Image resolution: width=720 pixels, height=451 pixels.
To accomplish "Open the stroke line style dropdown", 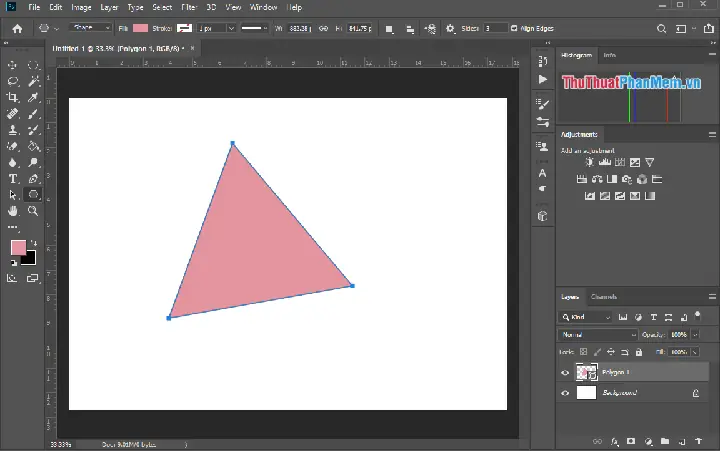I will click(254, 28).
